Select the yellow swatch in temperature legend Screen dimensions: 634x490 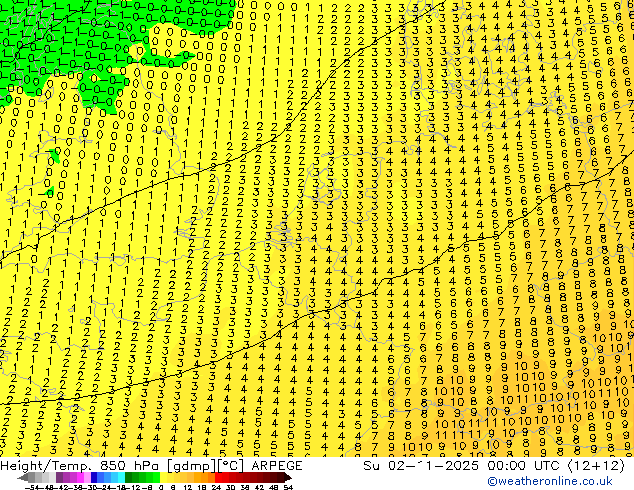[x=163, y=478]
